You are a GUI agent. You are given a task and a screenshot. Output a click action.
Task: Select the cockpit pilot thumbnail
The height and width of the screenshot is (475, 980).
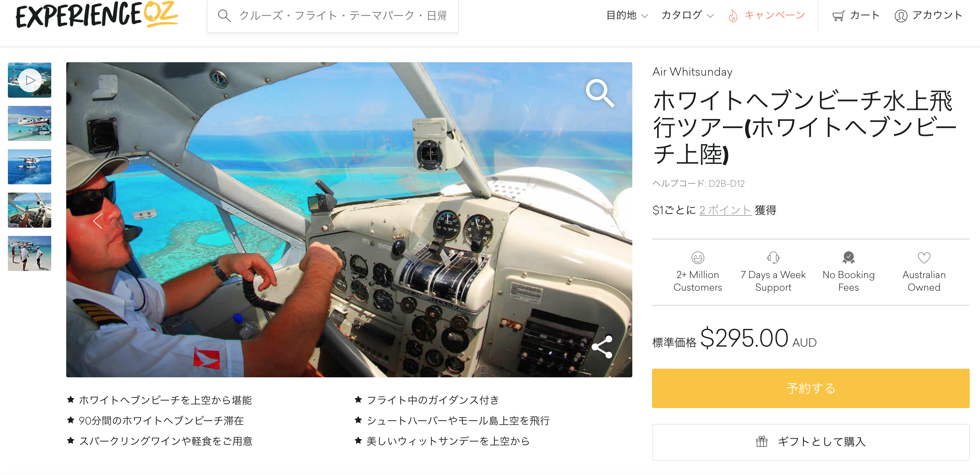coord(30,210)
